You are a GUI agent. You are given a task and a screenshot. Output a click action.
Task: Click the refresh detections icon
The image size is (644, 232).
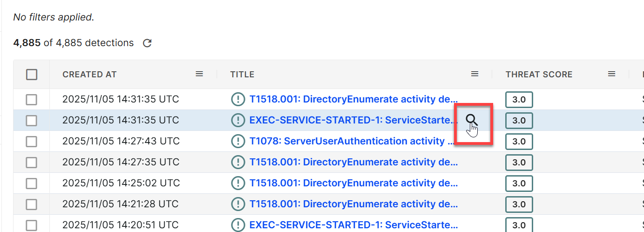point(147,43)
